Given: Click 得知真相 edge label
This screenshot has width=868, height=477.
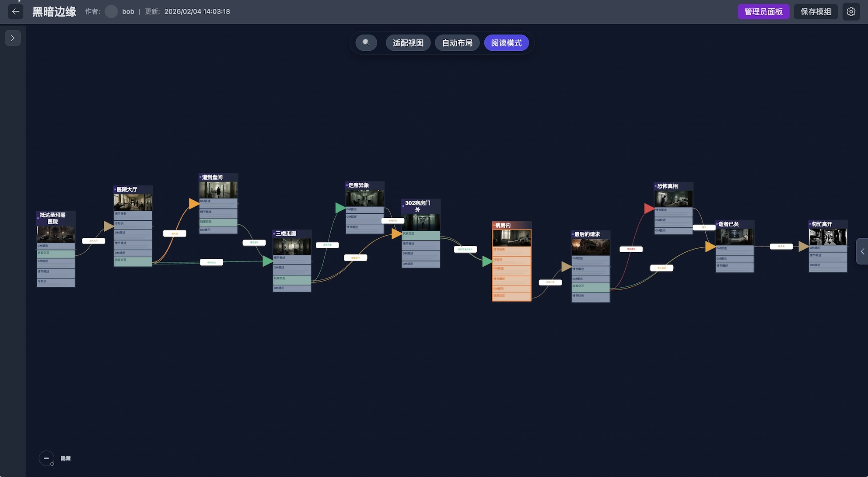Looking at the screenshot, I should [631, 249].
